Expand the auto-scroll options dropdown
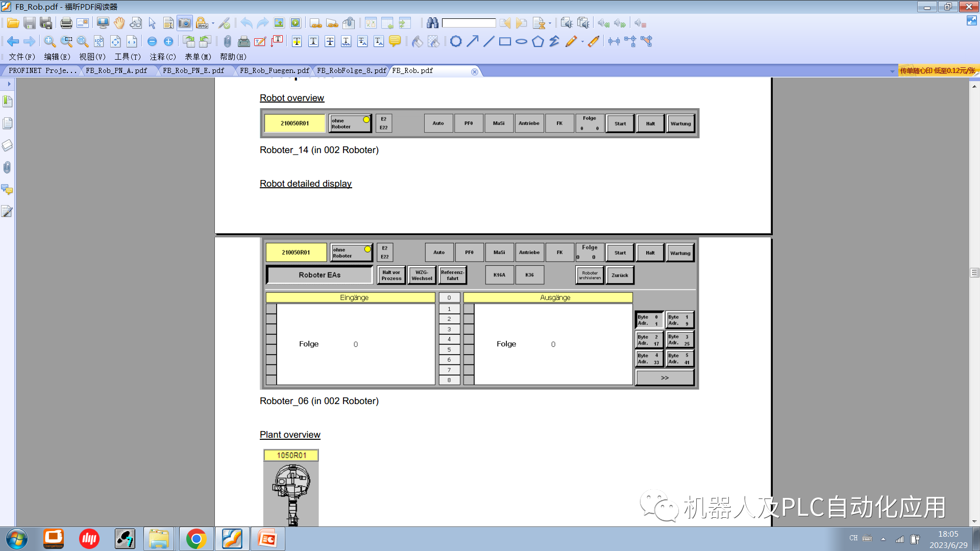980x551 pixels. [x=550, y=23]
